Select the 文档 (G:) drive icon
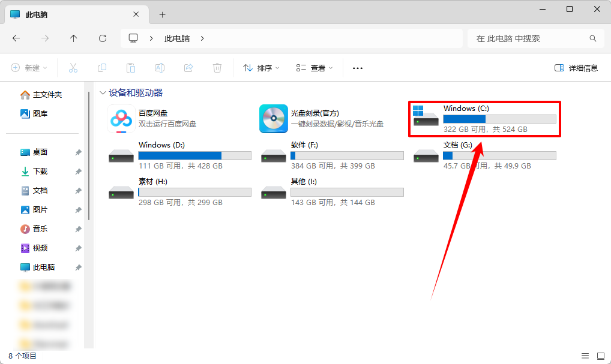Image resolution: width=611 pixels, height=364 pixels. click(x=426, y=156)
